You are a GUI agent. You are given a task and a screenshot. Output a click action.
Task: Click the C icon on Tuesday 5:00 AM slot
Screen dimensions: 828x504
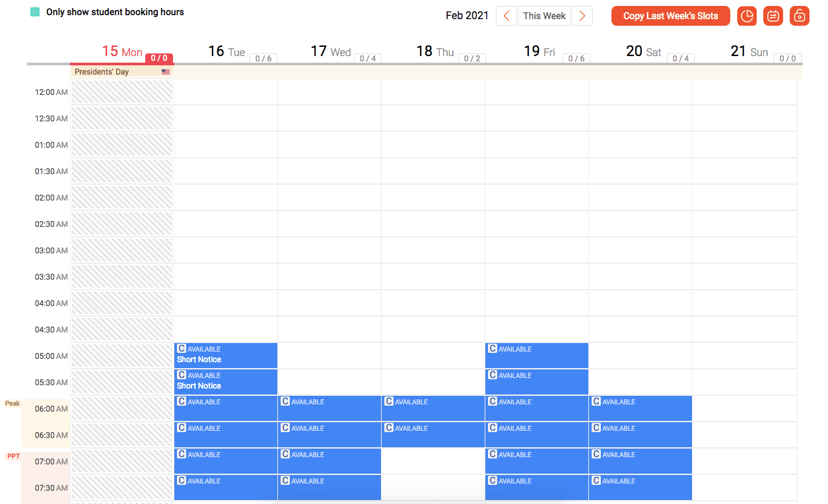click(182, 348)
